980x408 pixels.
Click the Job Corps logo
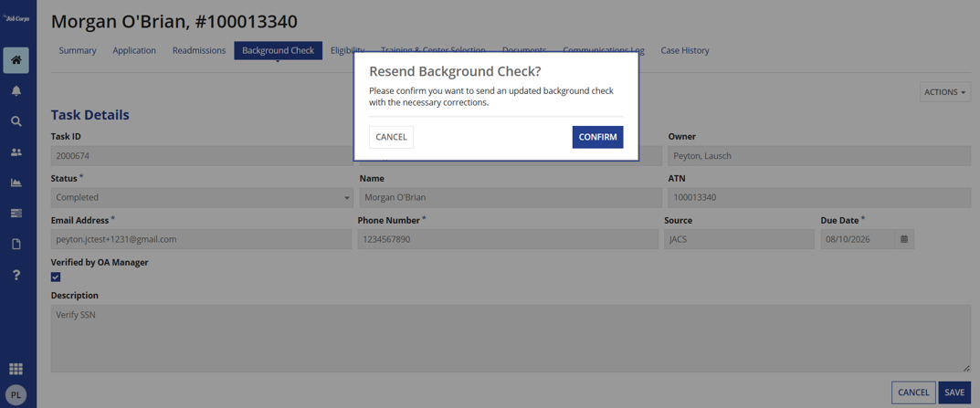tap(16, 19)
